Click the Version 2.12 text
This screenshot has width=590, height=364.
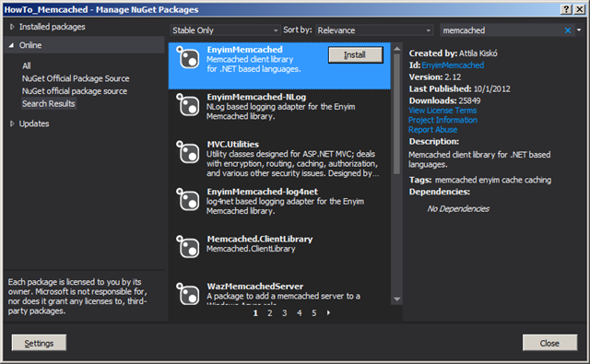[x=435, y=77]
